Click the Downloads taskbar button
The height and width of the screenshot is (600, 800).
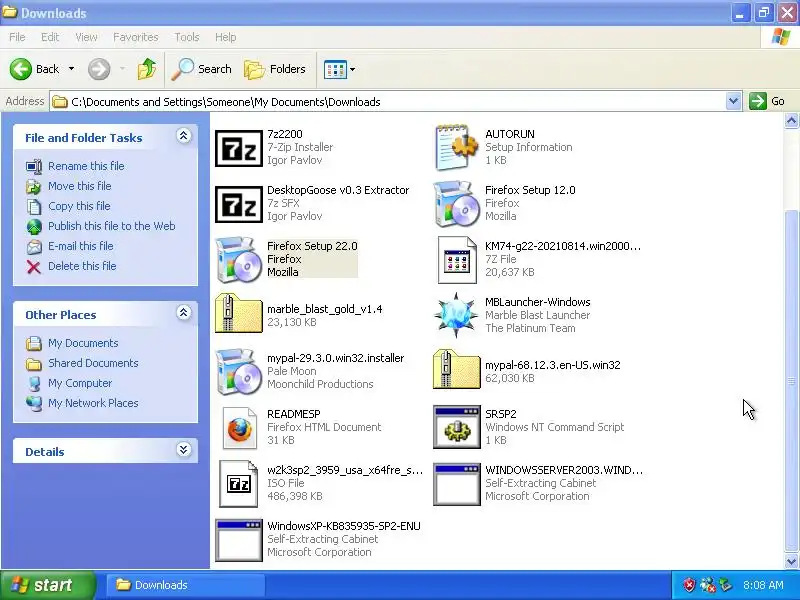[x=185, y=585]
